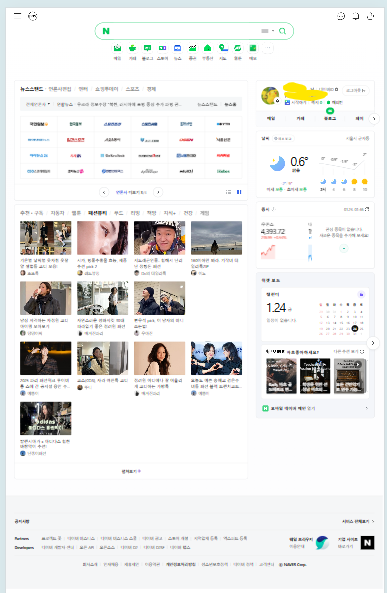Open the Blog speech-bubble shortcut icon
387x593 pixels.
coord(147,48)
